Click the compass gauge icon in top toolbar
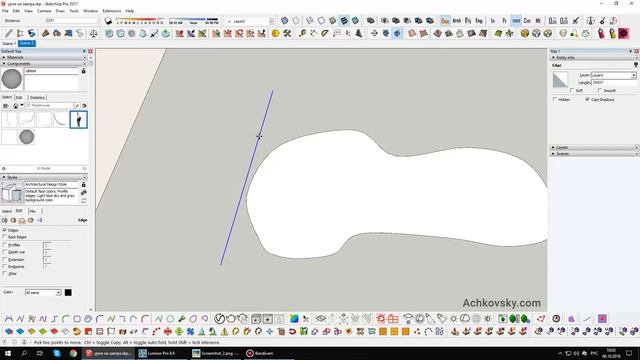 pyautogui.click(x=590, y=20)
